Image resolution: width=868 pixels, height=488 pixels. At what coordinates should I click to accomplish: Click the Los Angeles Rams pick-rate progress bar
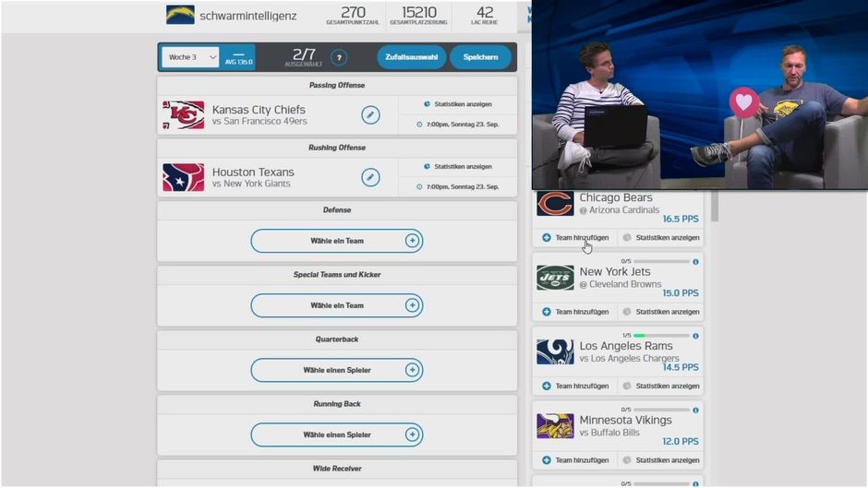click(661, 336)
